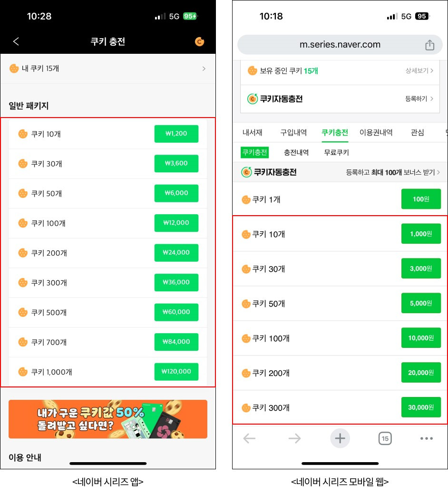Viewport: 448px width, 495px height.
Task: Open 등록하기 for 쿠키자동충전
Action: tap(419, 99)
